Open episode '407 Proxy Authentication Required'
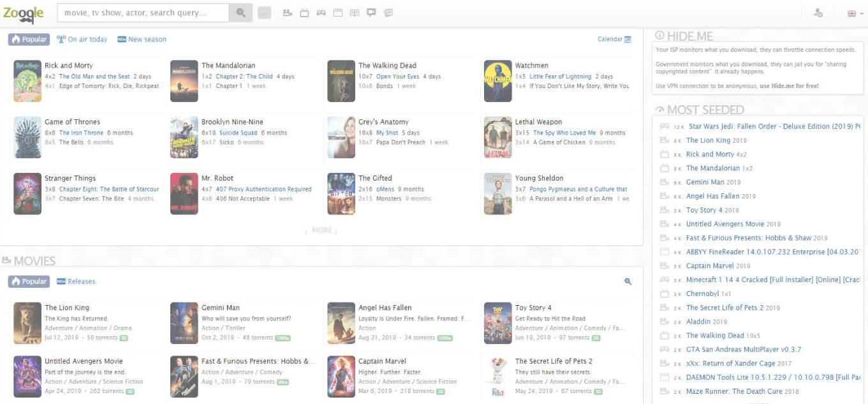 264,189
